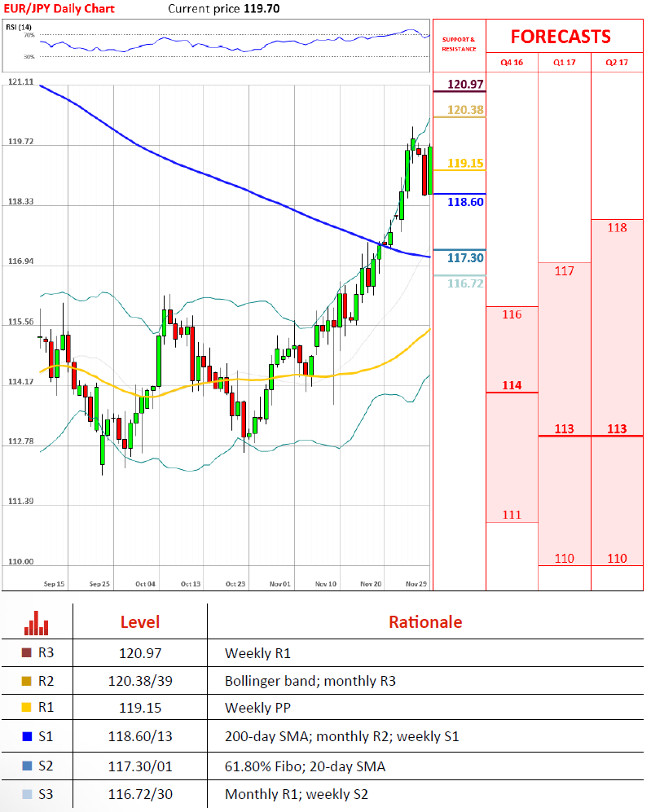Click the dark red R3 color square
The height and width of the screenshot is (812, 651).
[28, 653]
